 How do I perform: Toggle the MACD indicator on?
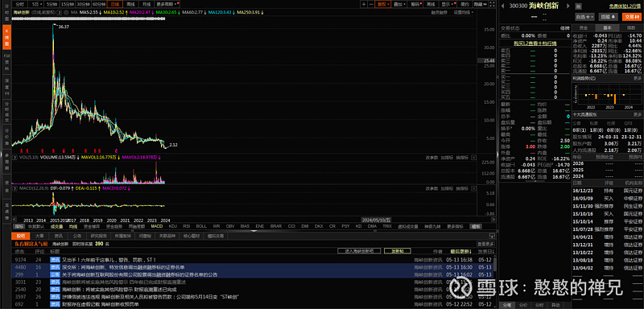[x=156, y=226]
